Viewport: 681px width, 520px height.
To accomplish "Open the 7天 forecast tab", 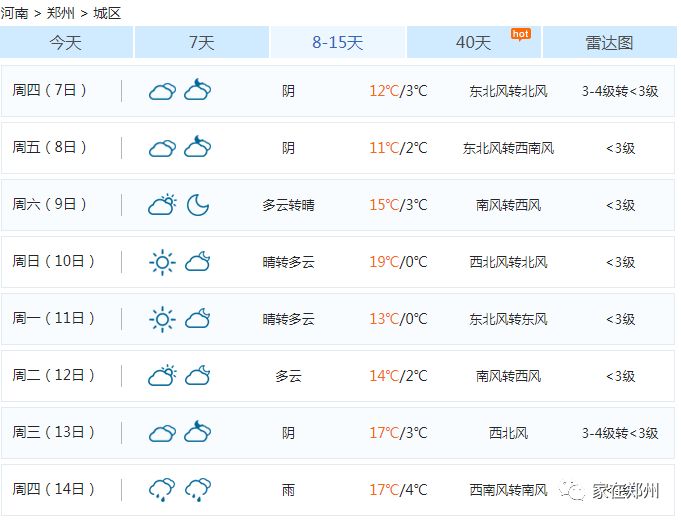I will pos(202,42).
